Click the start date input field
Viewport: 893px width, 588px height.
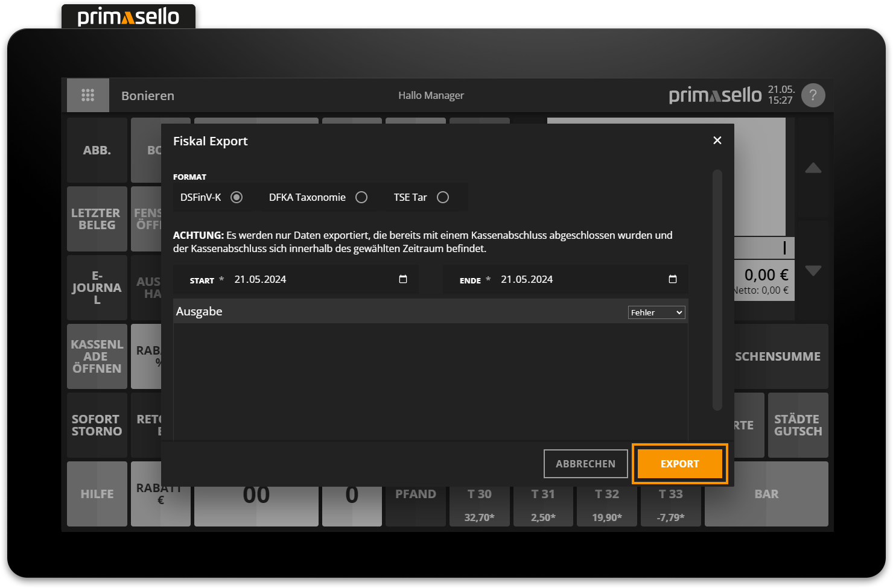click(x=302, y=280)
